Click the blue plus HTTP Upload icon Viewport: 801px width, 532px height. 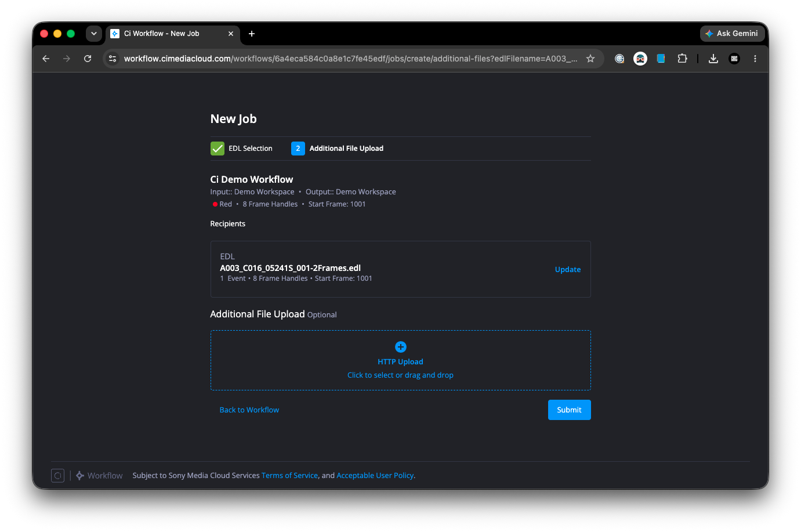point(400,347)
